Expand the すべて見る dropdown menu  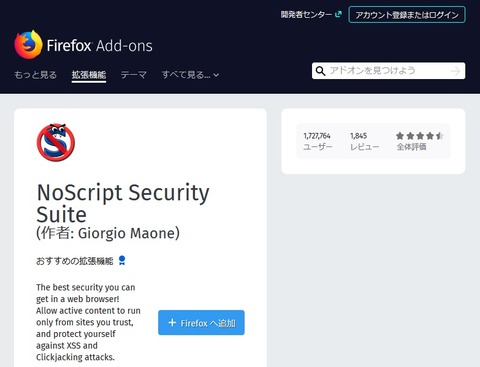click(x=190, y=75)
